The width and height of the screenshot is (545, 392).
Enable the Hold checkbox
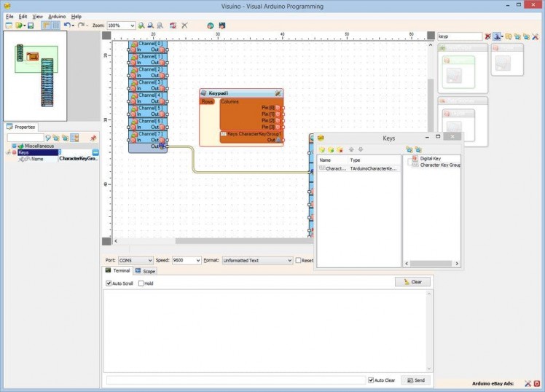141,283
